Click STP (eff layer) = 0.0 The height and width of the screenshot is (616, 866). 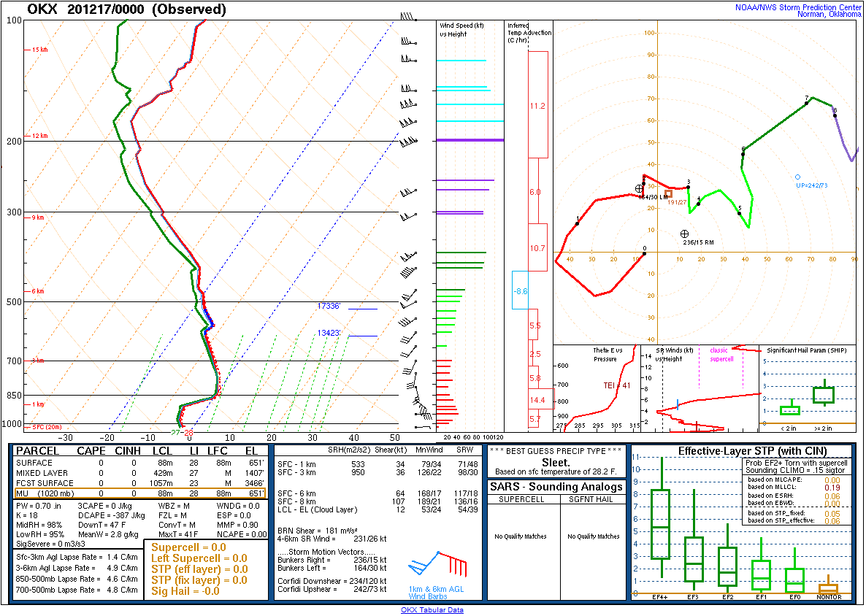tap(199, 569)
